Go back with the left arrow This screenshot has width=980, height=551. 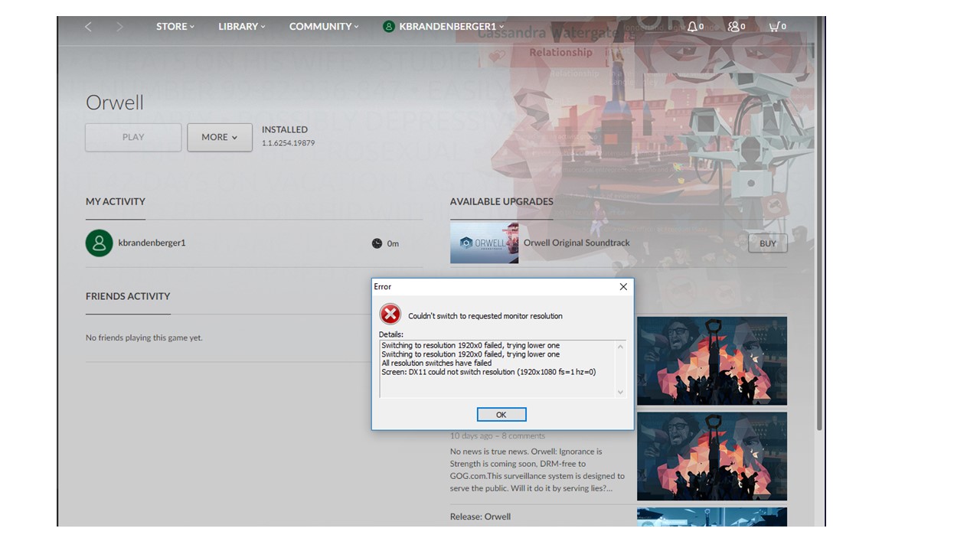pyautogui.click(x=88, y=27)
